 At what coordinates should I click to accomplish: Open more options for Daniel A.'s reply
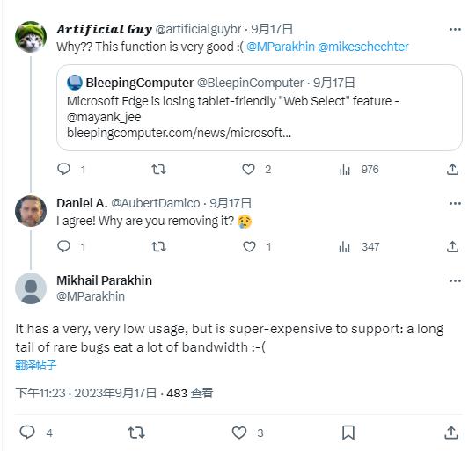pos(455,203)
